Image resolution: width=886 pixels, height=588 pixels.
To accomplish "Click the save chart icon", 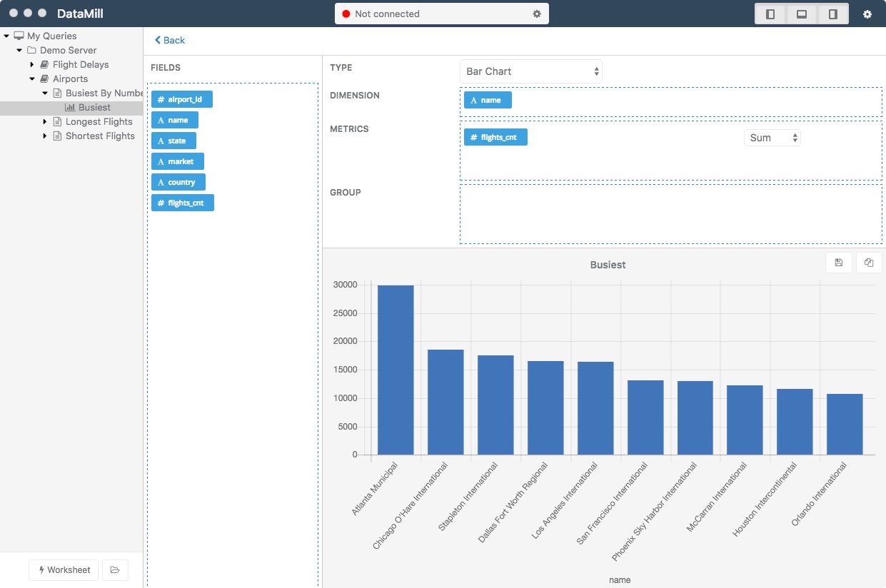I will coord(838,263).
